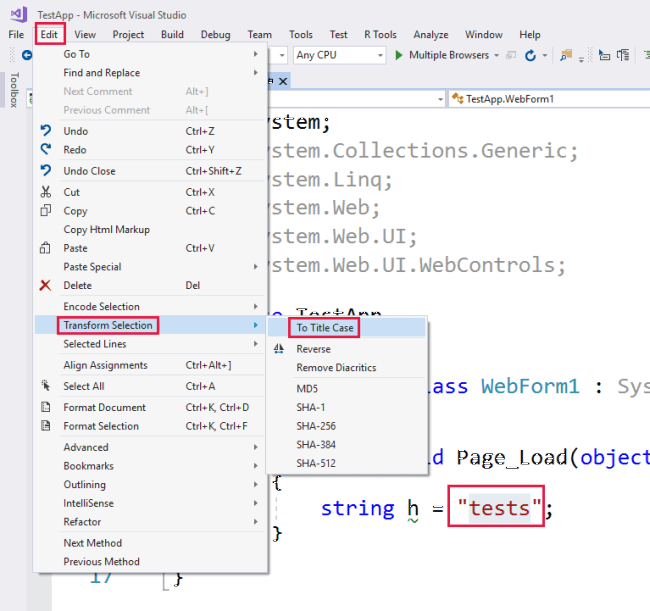650x611 pixels.
Task: Click the Cut scissors icon
Action: pos(46,192)
